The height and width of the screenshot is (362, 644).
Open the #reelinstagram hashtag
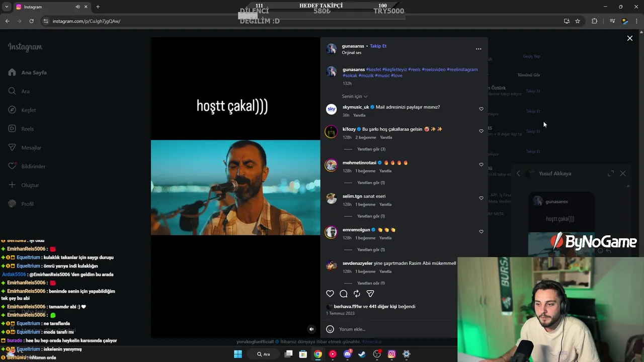tap(462, 69)
